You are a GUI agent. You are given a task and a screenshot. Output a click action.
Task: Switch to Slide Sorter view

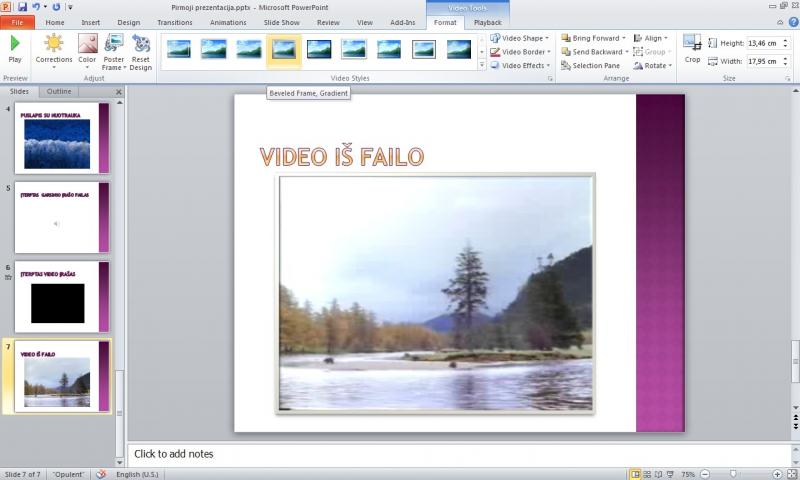tap(647, 474)
